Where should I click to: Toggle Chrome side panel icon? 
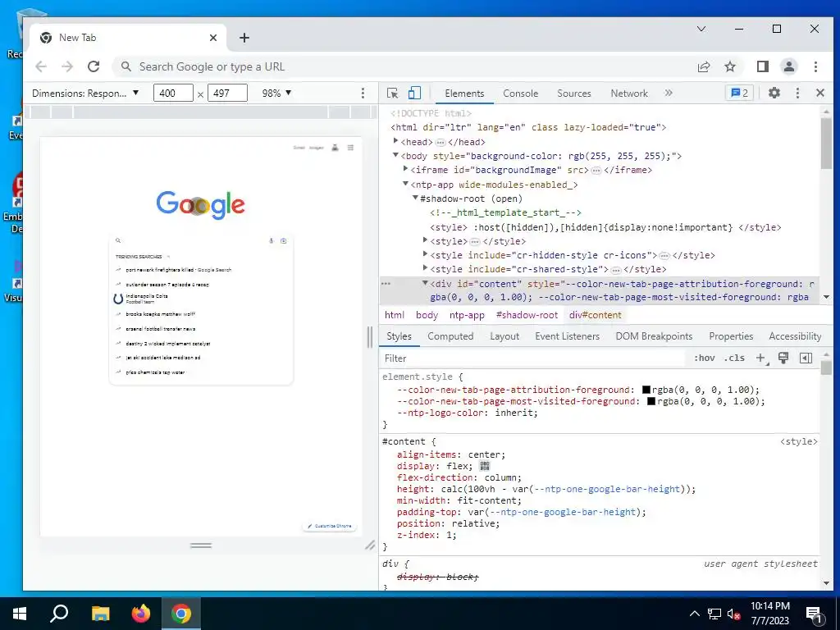[x=763, y=66]
